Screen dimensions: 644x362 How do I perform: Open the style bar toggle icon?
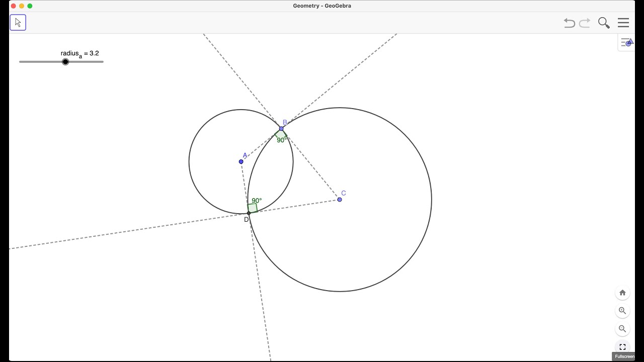(627, 43)
